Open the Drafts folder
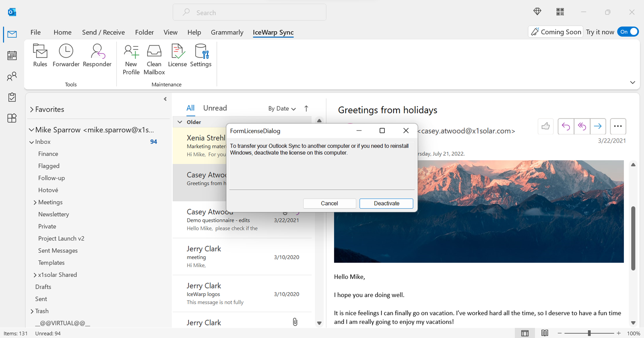 click(x=43, y=287)
